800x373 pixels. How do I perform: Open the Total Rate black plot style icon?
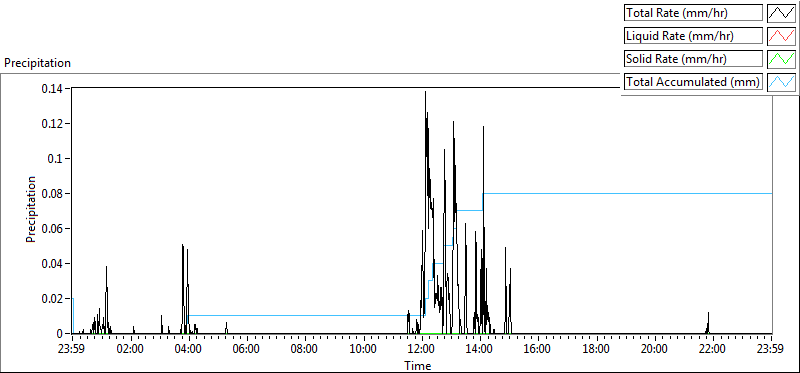tap(781, 13)
